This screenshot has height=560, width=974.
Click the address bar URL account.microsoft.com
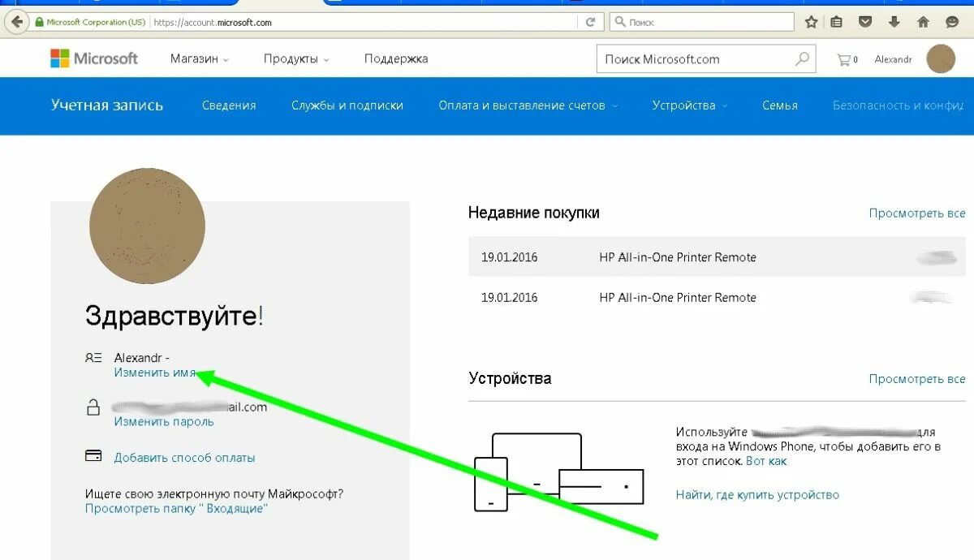(x=213, y=23)
